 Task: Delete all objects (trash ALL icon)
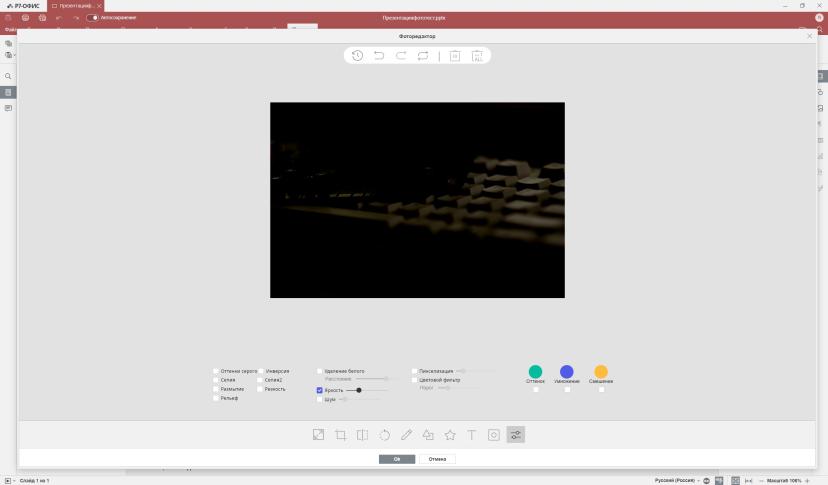tap(477, 55)
